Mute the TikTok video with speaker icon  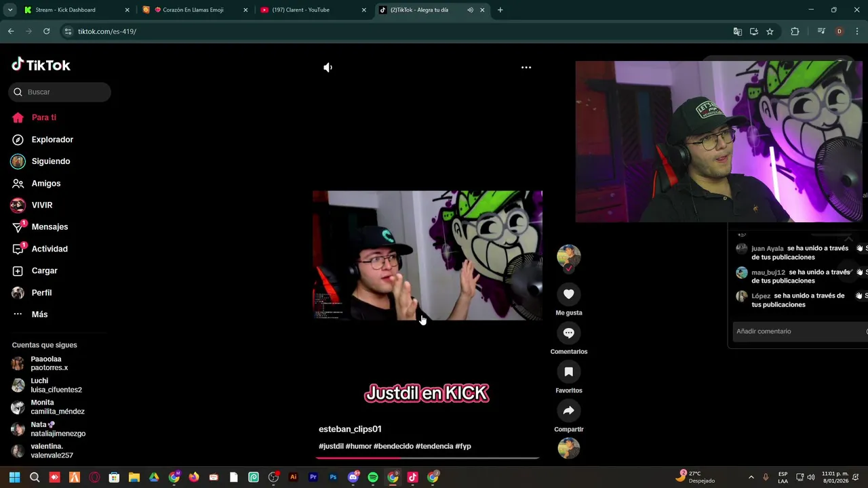coord(328,68)
